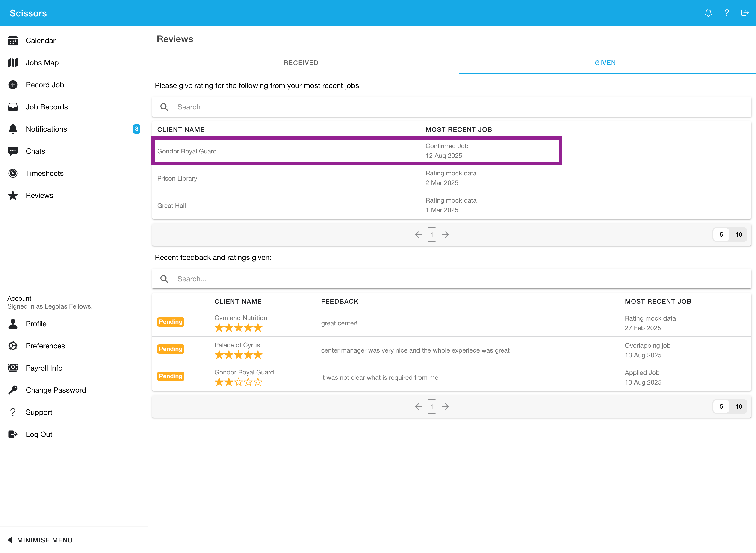Click the search icon in pending ratings search
The width and height of the screenshot is (756, 553).
pyautogui.click(x=164, y=107)
